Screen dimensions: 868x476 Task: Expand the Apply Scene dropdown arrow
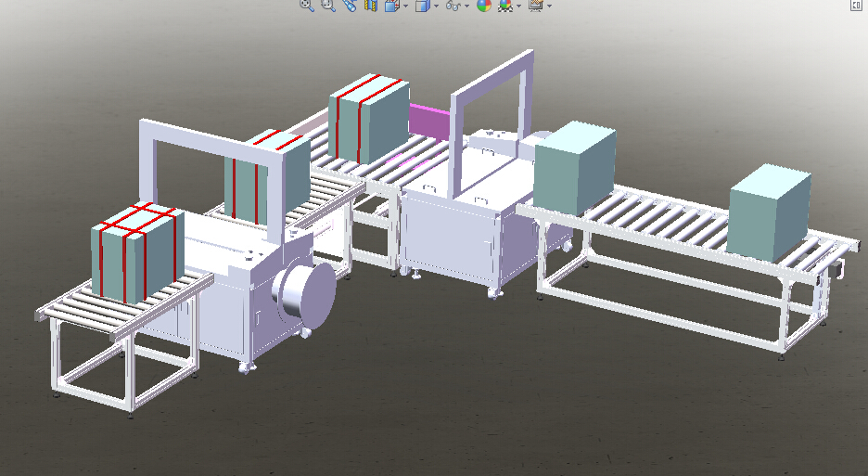(x=518, y=6)
